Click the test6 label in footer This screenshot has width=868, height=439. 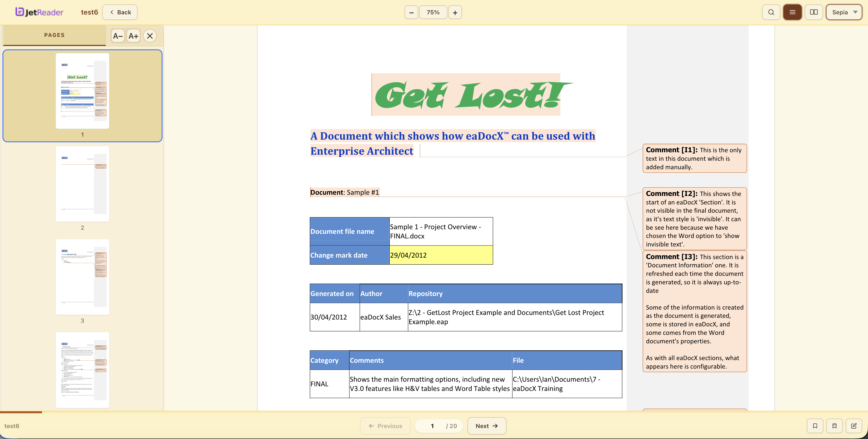coord(12,426)
